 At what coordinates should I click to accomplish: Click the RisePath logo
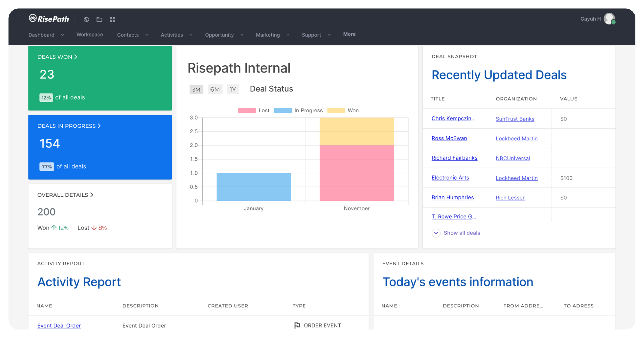coord(48,18)
